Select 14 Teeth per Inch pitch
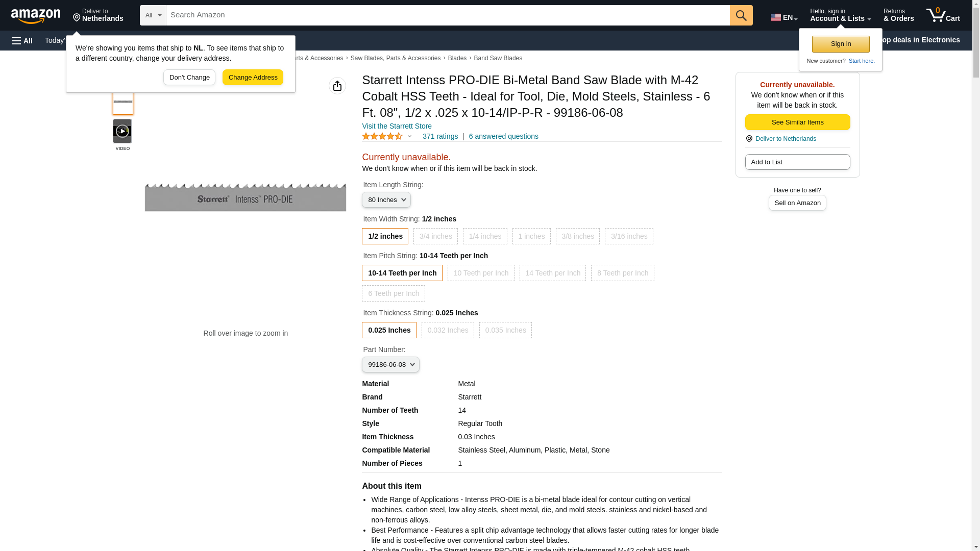Image resolution: width=980 pixels, height=551 pixels. [552, 273]
